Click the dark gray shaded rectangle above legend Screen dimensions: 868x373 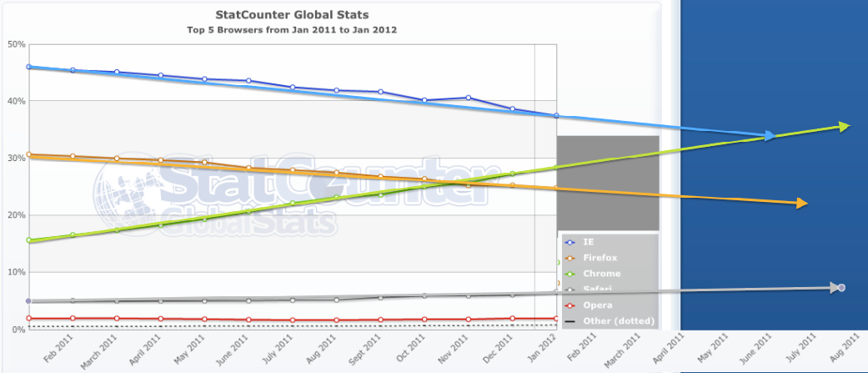[608, 182]
